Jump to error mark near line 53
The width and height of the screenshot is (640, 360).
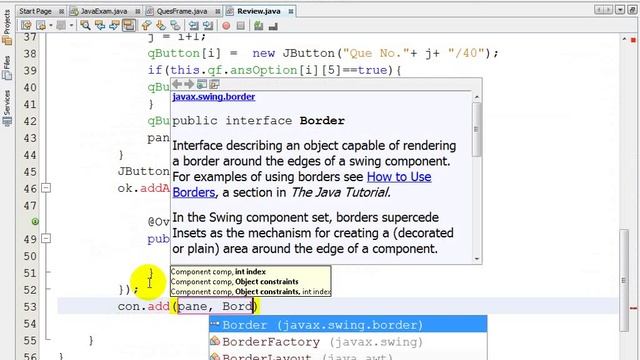pos(633,308)
